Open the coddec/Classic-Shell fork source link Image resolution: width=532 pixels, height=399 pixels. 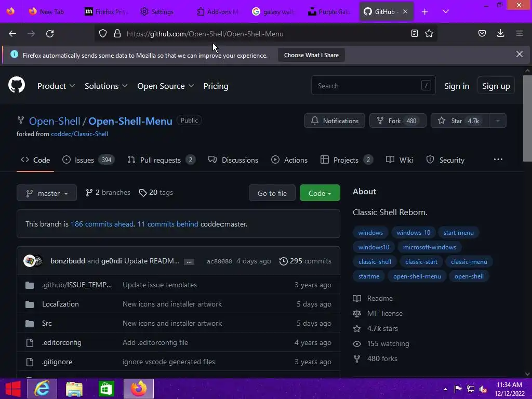pos(79,134)
